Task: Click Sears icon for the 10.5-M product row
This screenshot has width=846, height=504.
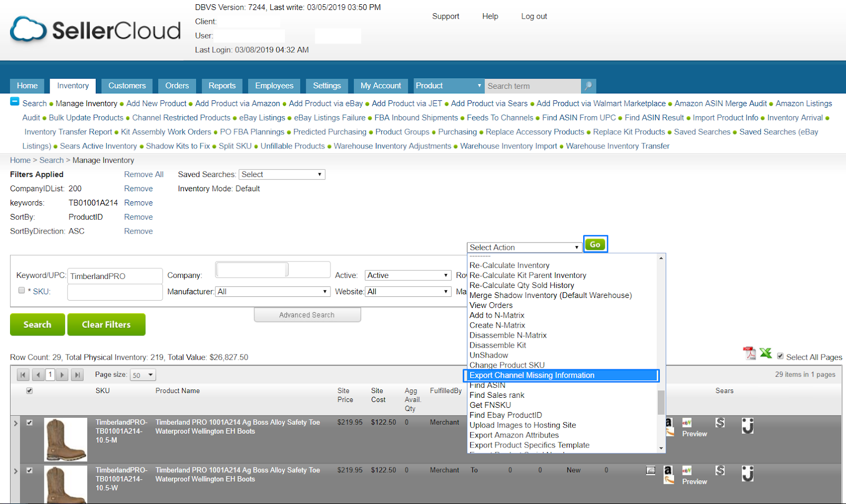Action: (x=720, y=423)
